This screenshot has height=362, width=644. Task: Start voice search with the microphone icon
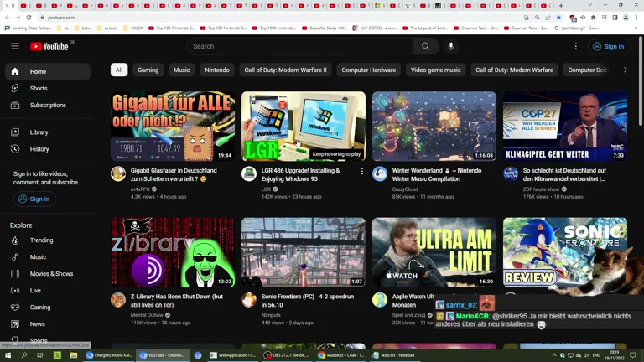[451, 47]
